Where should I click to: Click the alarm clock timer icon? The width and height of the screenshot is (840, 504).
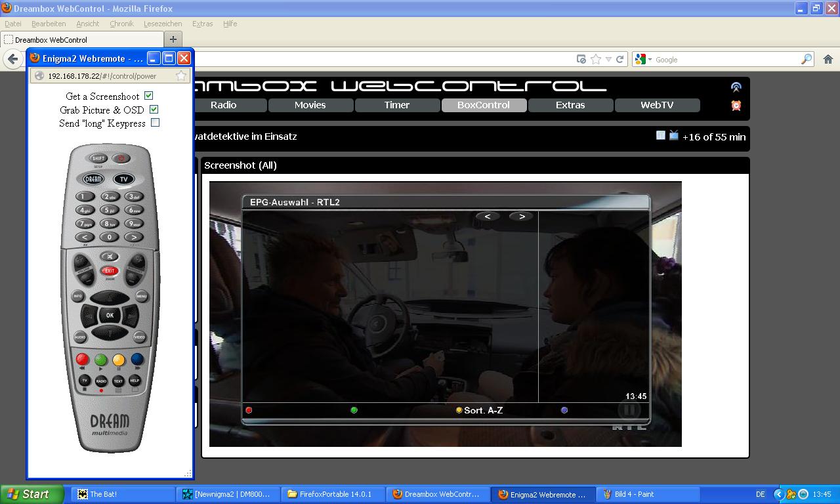[x=736, y=105]
